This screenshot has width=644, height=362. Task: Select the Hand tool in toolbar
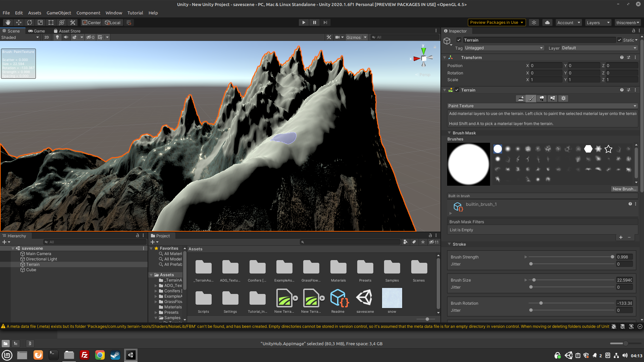point(8,22)
